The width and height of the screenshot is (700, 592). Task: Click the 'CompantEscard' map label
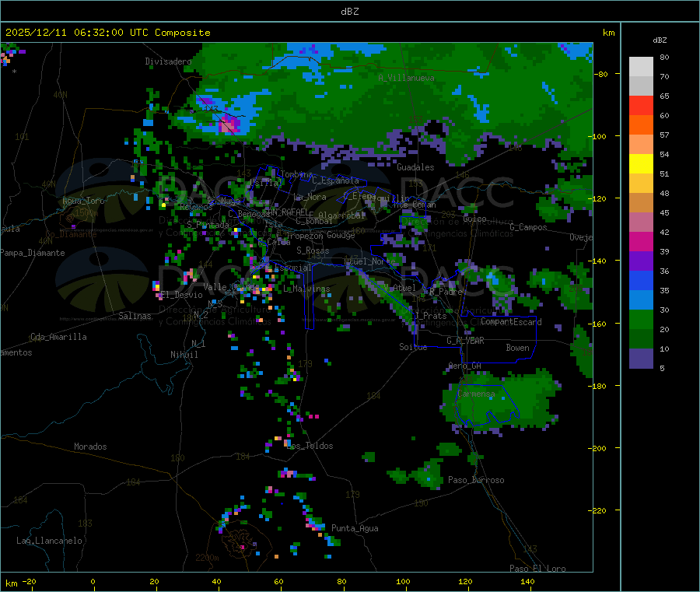[x=511, y=322]
